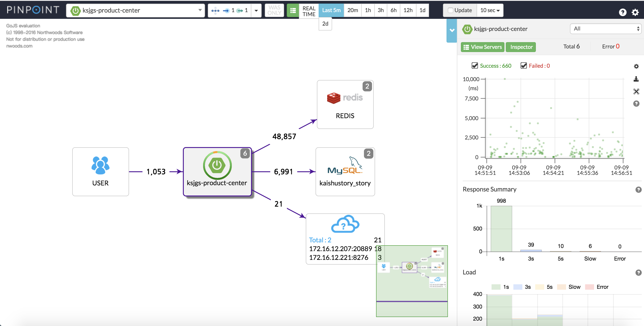
Task: Select the 20m time range
Action: pos(353,10)
